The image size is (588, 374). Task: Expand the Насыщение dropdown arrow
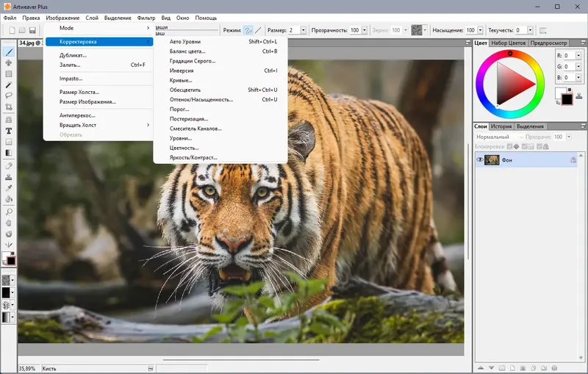coord(480,30)
